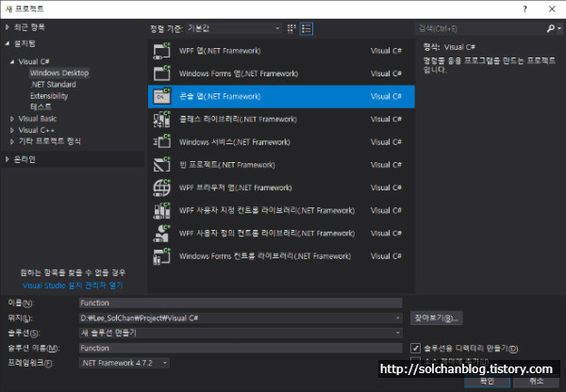The height and width of the screenshot is (392, 566).
Task: Open the help question mark button
Action: pos(524,9)
